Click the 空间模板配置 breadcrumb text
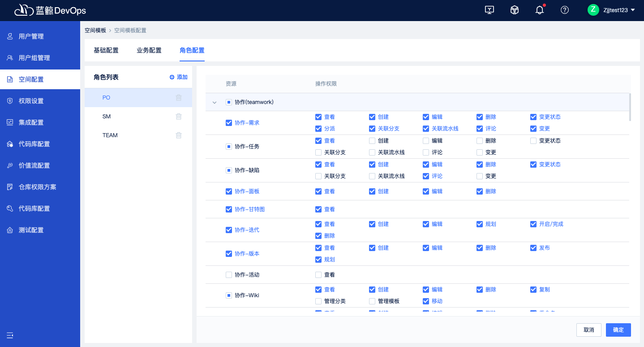Viewport: 644px width, 347px height. click(130, 30)
